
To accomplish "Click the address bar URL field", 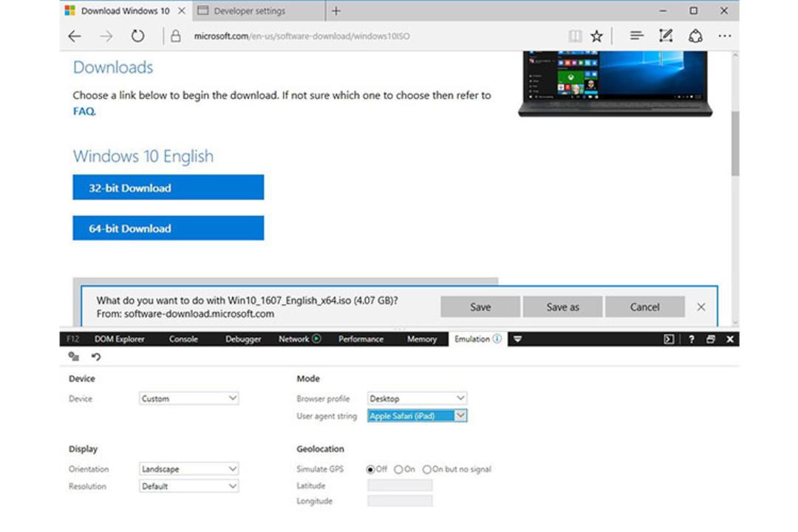I will [301, 36].
